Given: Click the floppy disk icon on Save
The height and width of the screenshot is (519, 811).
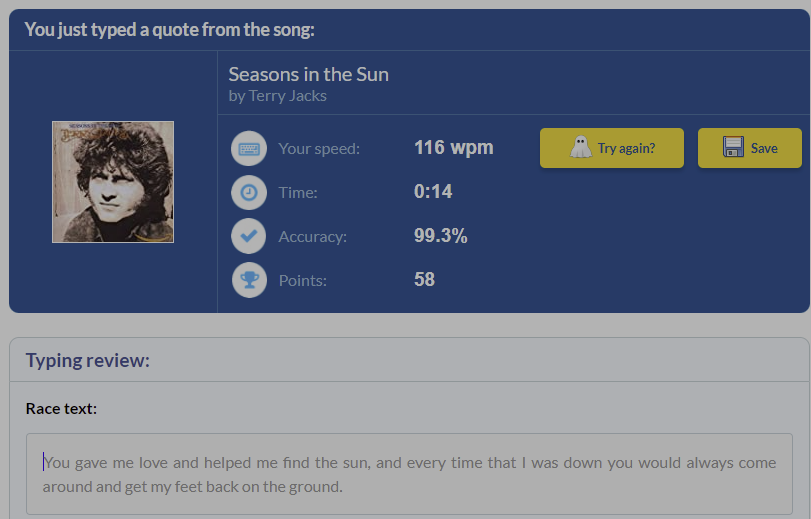Looking at the screenshot, I should tap(734, 148).
